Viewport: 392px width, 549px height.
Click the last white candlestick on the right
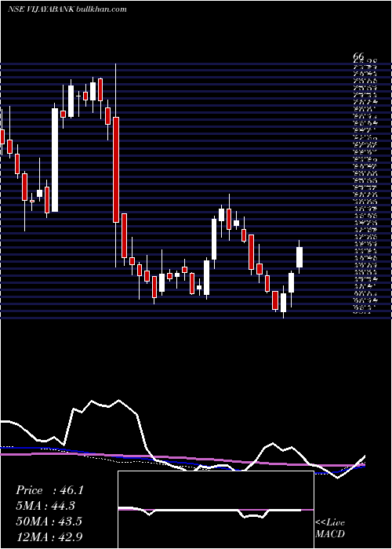[299, 257]
